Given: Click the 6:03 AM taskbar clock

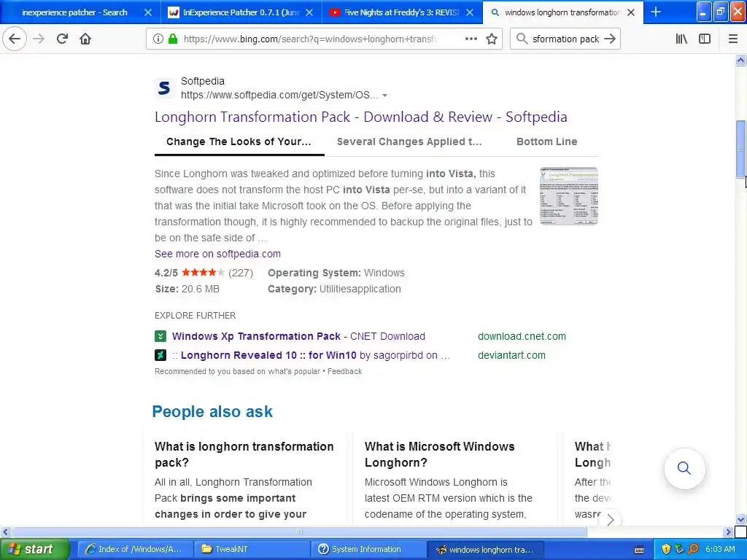Looking at the screenshot, I should tap(720, 549).
